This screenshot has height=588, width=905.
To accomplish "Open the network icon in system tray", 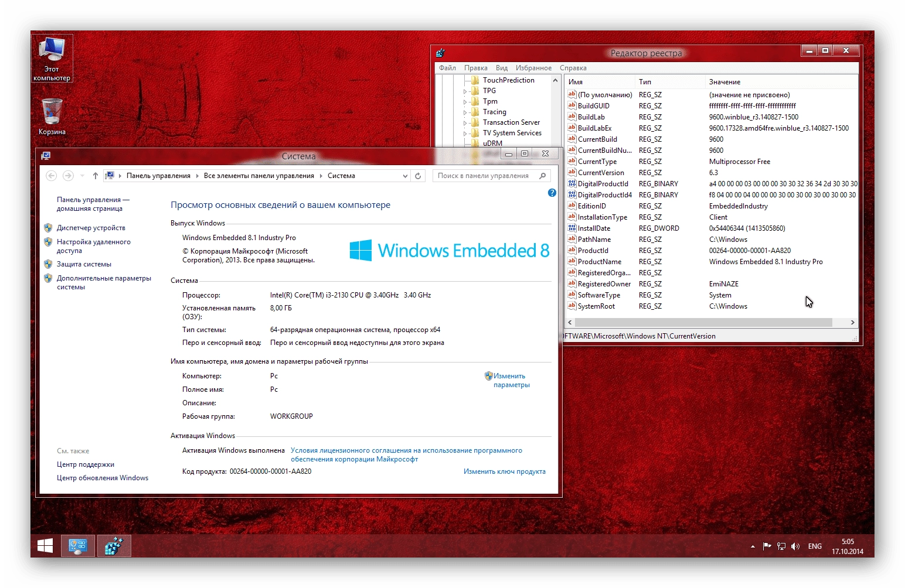I will (781, 546).
